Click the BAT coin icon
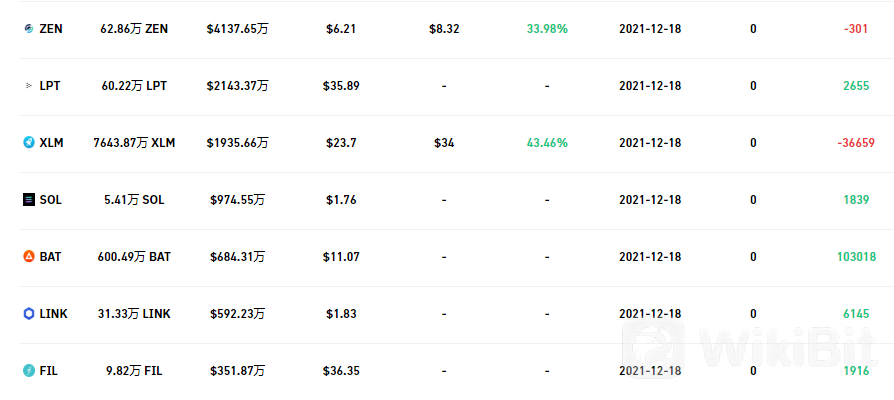 point(29,257)
